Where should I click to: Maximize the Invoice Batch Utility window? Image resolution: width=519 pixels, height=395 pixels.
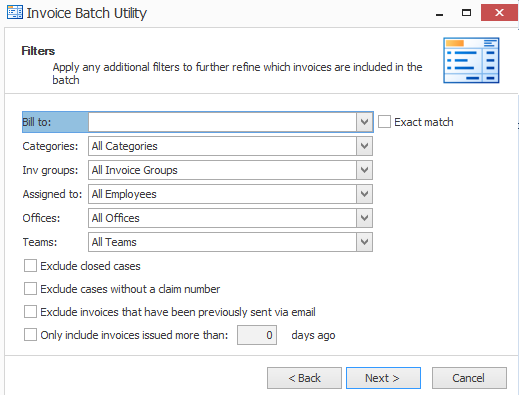466,13
